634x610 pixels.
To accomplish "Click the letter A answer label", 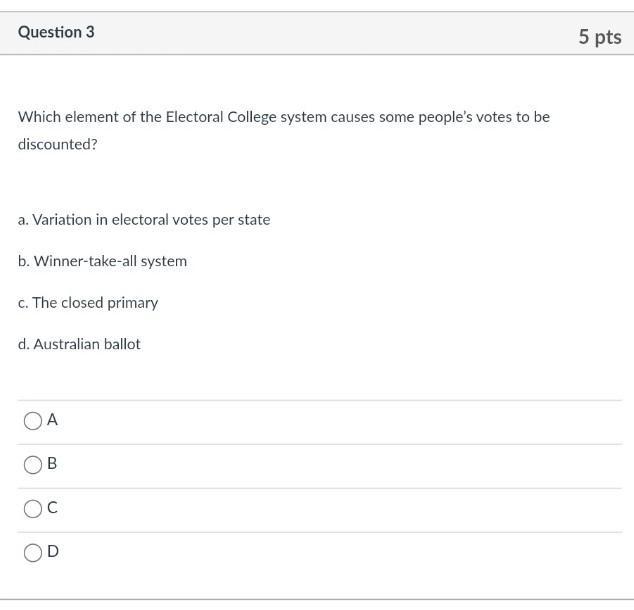I will [x=53, y=420].
